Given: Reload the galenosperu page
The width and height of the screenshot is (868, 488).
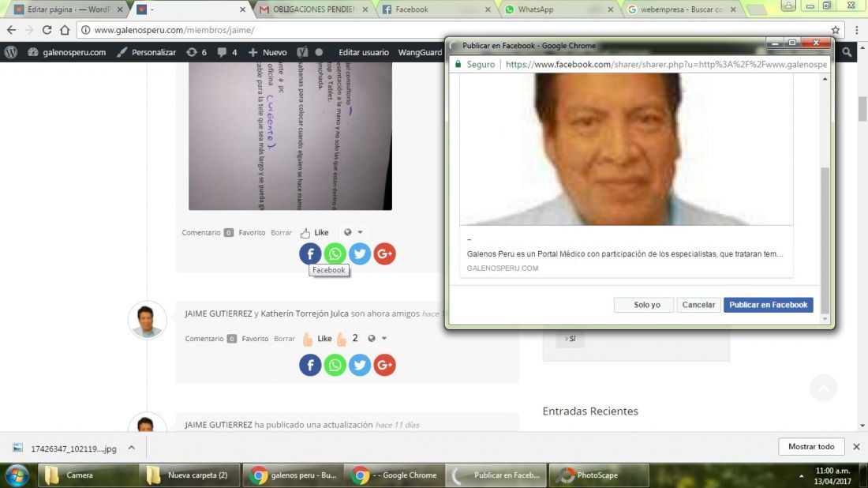Looking at the screenshot, I should click(x=47, y=30).
